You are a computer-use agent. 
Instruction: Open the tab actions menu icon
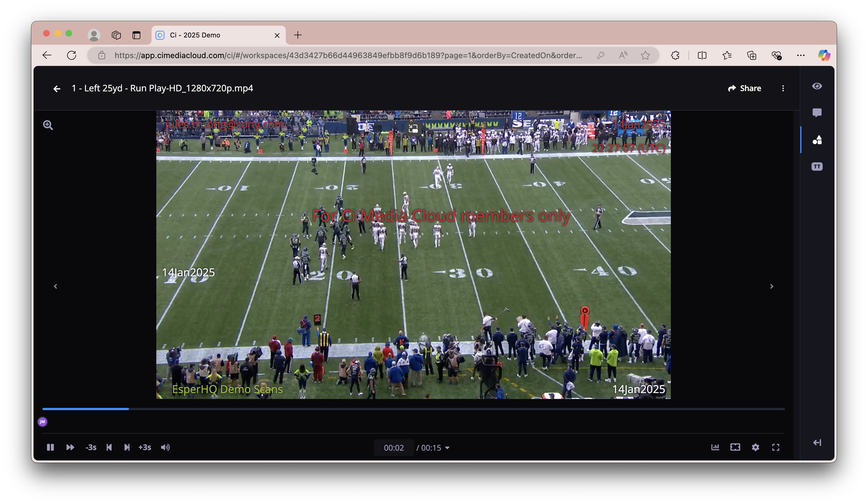(136, 35)
